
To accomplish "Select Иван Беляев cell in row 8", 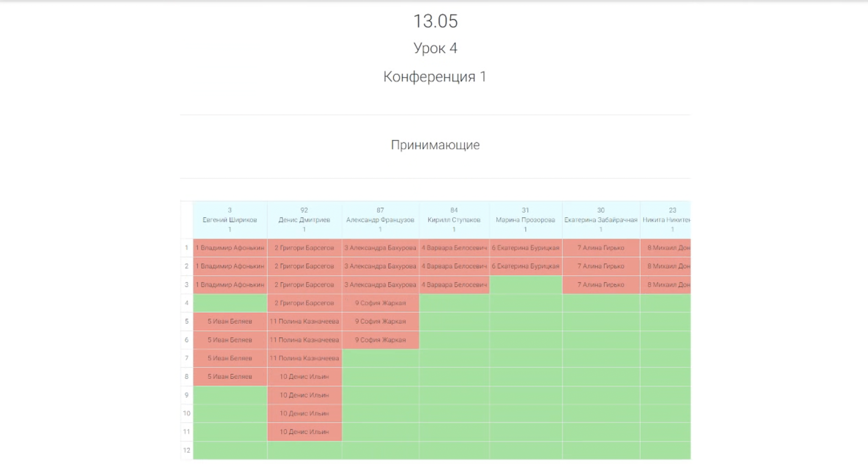I will tap(230, 377).
